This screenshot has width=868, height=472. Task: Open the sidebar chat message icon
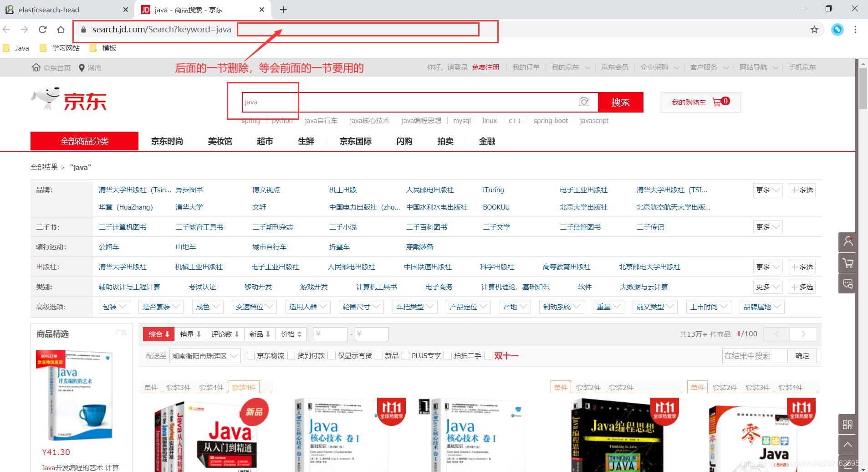848,284
